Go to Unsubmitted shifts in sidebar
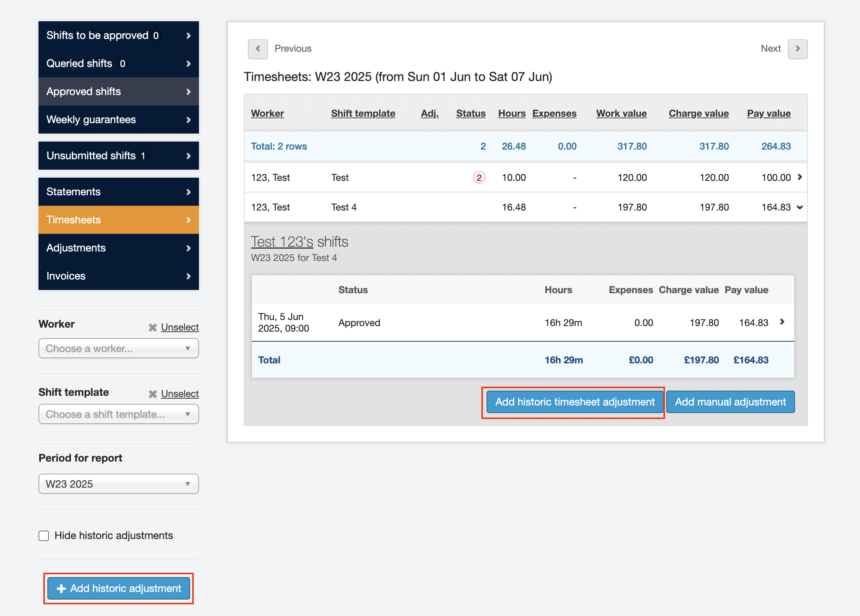 119,156
